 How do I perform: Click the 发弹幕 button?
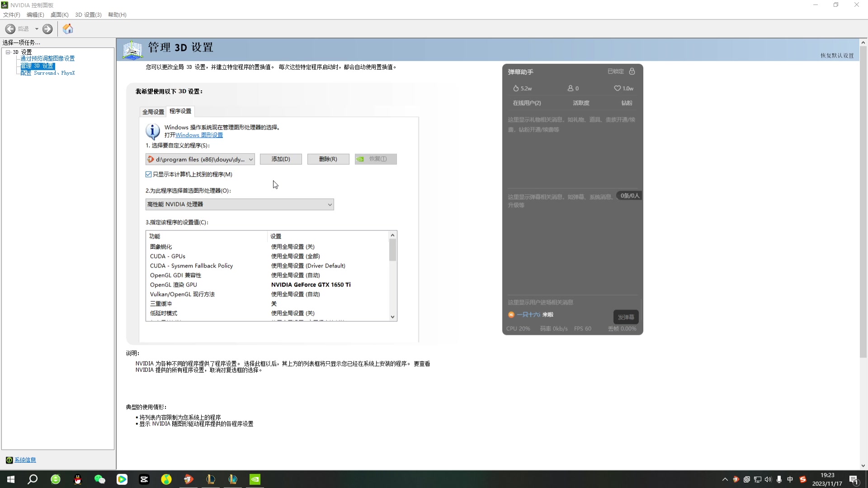(x=626, y=317)
